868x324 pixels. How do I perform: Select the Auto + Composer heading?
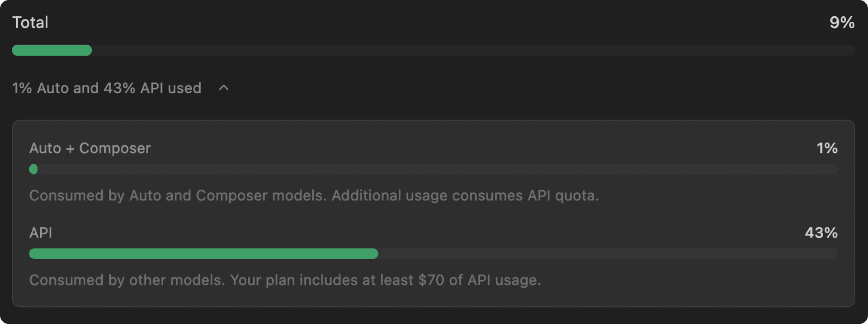click(x=90, y=148)
